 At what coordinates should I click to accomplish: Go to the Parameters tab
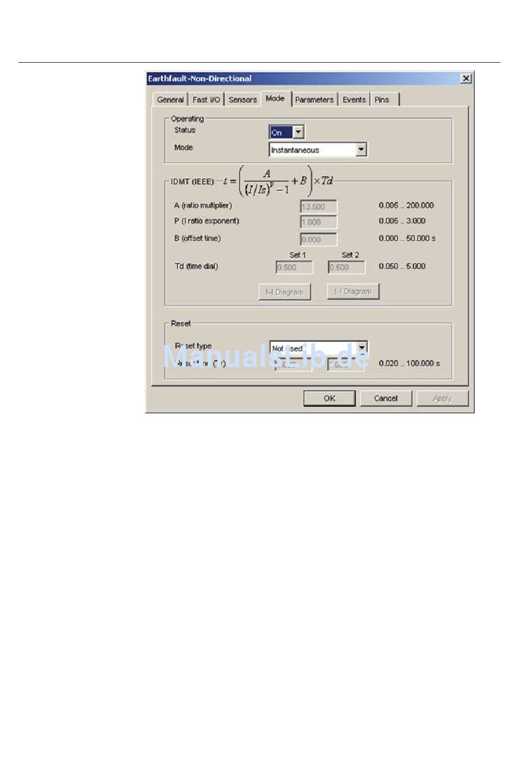[x=314, y=100]
